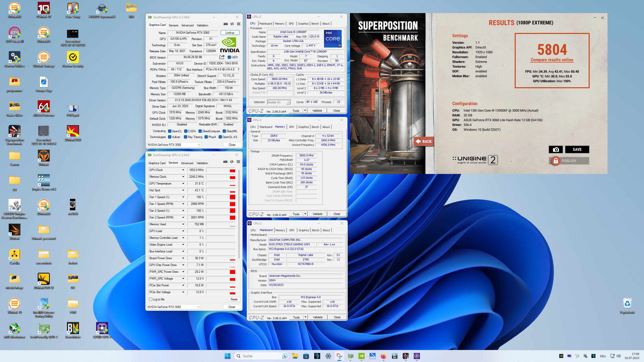Open the hamburger menu in upper GPU-Z window
This screenshot has width=644, height=362.
pos(238,24)
